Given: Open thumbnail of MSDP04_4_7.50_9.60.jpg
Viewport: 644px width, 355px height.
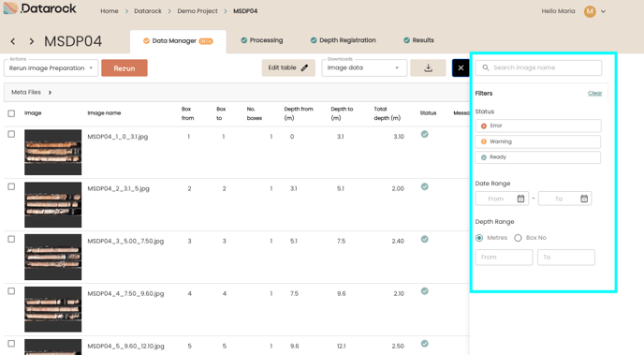Looking at the screenshot, I should tap(53, 309).
